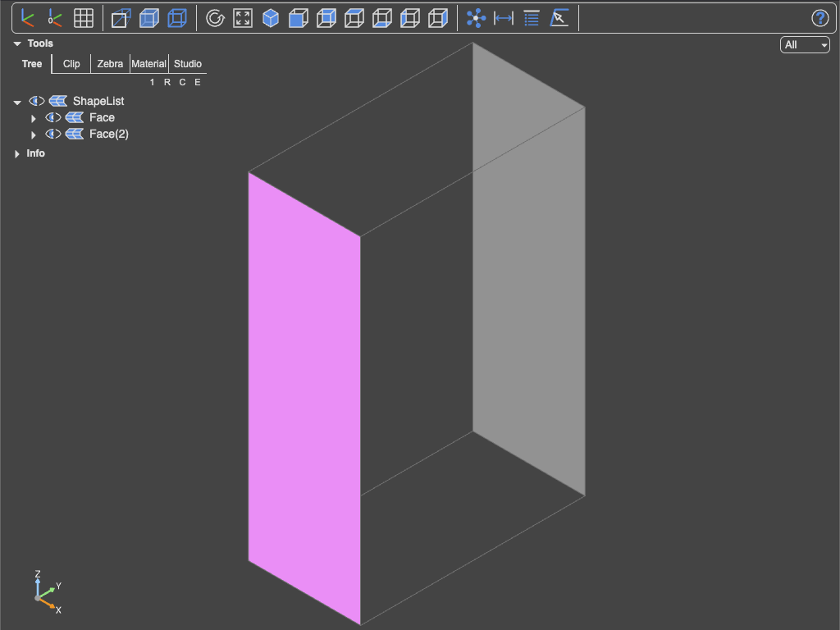
Task: Open the help question mark icon
Action: click(x=819, y=18)
